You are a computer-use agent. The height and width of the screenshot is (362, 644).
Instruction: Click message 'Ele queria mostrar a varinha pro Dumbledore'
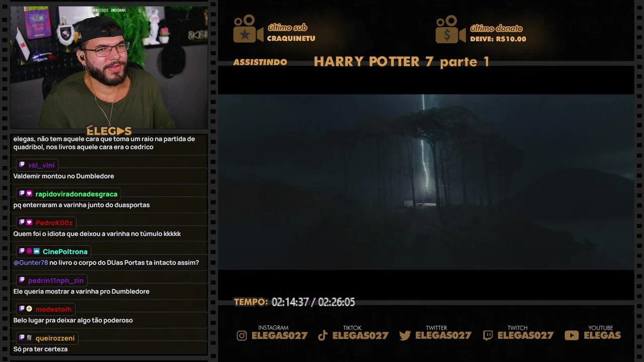pyautogui.click(x=82, y=292)
